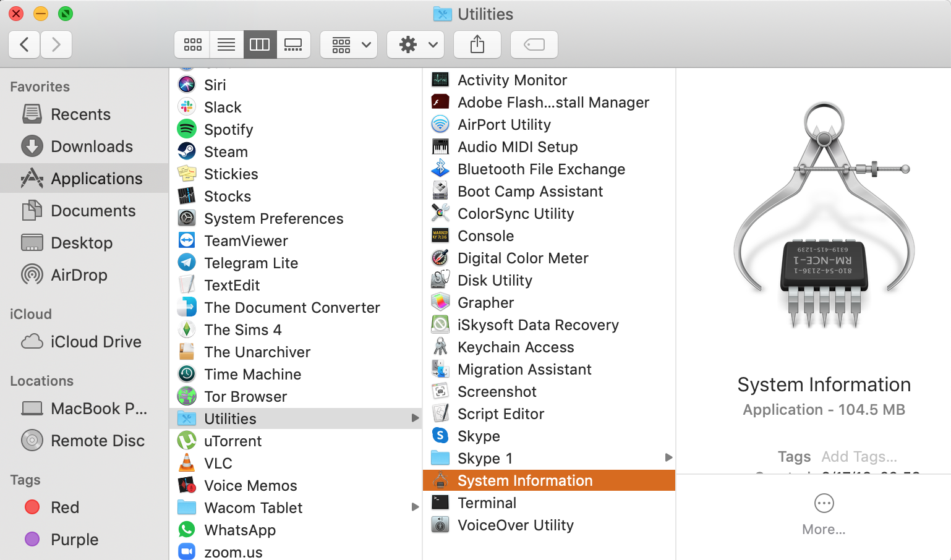This screenshot has height=560, width=951.
Task: Open Desktop in the sidebar
Action: [84, 243]
